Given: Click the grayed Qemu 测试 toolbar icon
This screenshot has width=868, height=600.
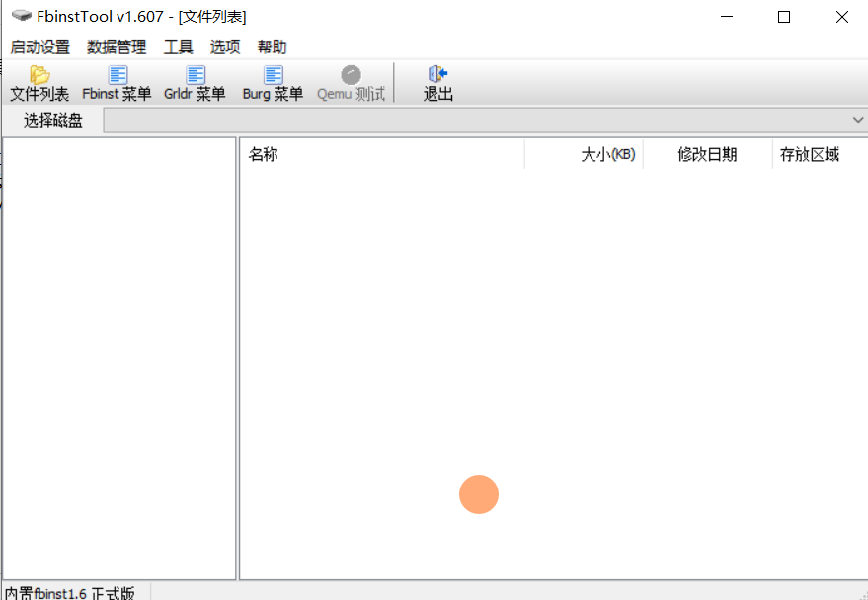Looking at the screenshot, I should coord(351,82).
